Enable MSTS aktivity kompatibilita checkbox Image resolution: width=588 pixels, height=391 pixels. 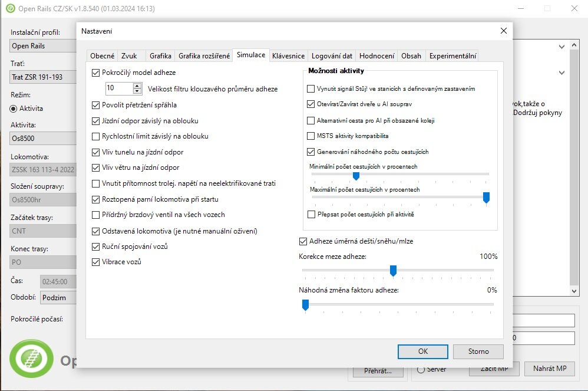[x=310, y=136]
